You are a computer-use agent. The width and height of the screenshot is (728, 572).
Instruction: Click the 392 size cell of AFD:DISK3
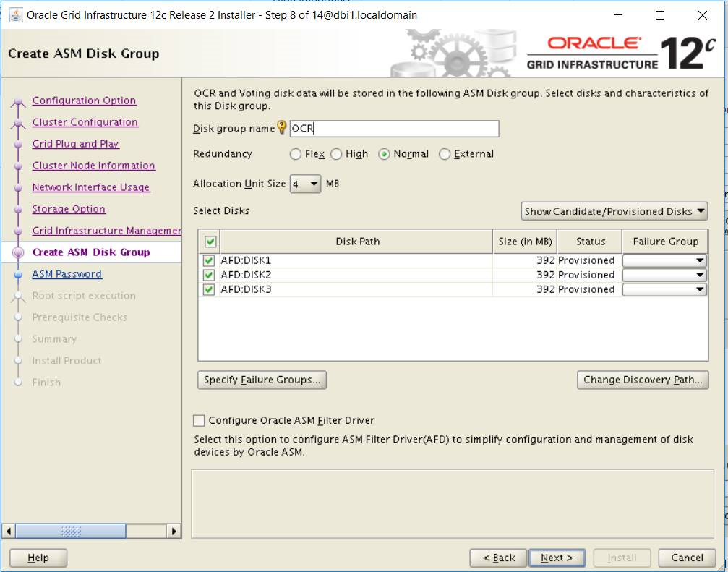[525, 289]
